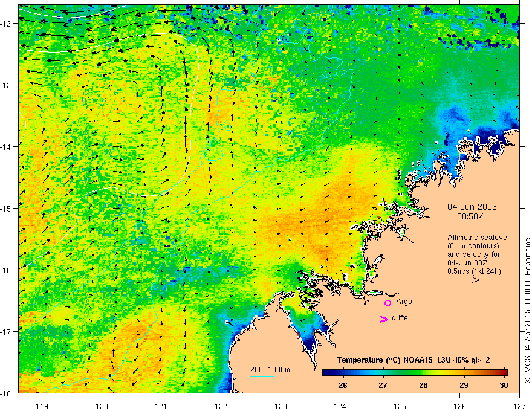Click the '04-Jun-2006' date text

(472, 207)
